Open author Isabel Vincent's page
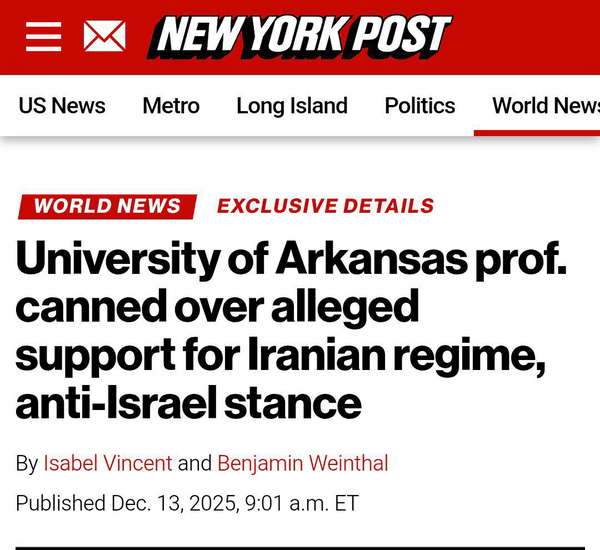 pyautogui.click(x=108, y=463)
